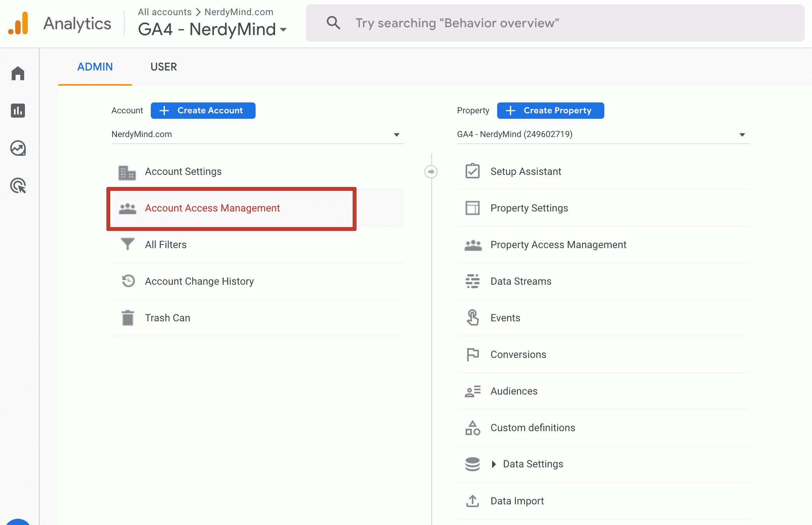Click the All Filters funnel icon
Screen dimensions: 812x525
coord(127,244)
